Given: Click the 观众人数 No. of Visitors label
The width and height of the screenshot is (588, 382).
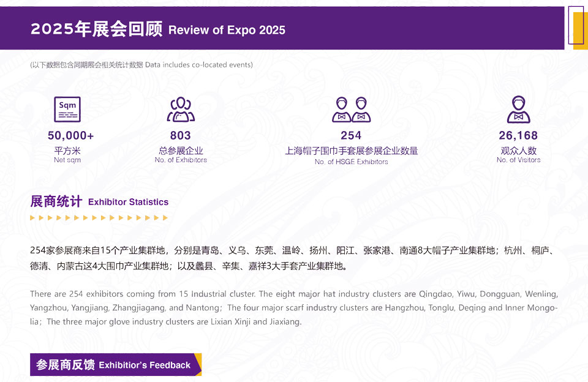Looking at the screenshot, I should (518, 154).
